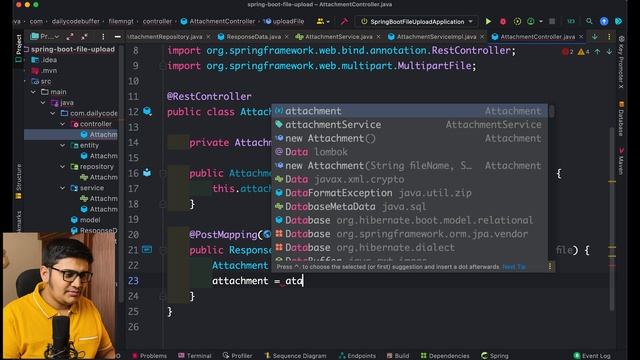Open Build tool window
Viewport: 640px width, 360px height.
398,356
